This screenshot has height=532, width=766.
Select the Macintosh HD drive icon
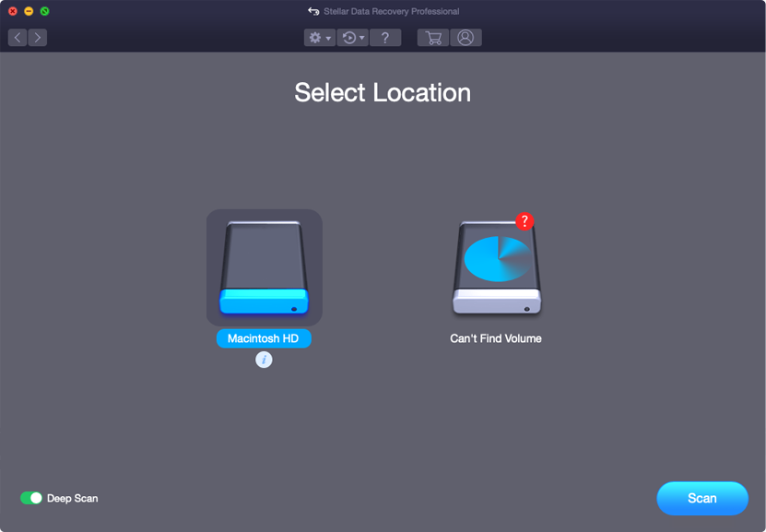(x=265, y=267)
